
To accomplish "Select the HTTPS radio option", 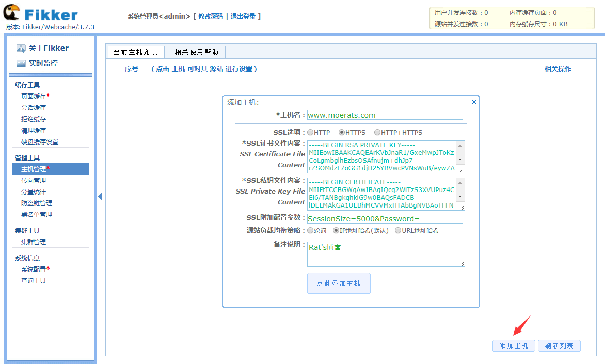I will pos(341,133).
